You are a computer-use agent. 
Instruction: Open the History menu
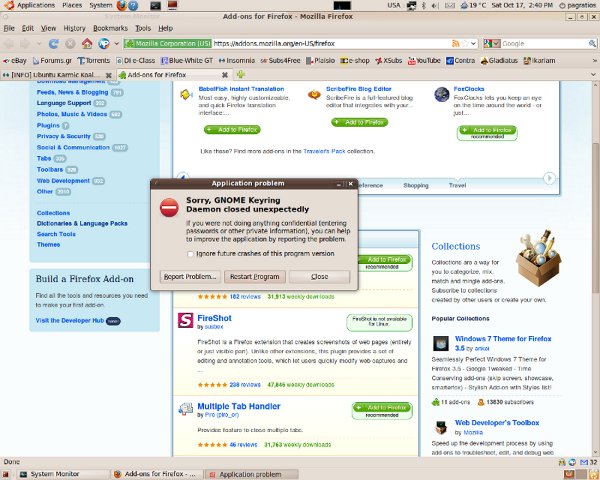point(74,28)
